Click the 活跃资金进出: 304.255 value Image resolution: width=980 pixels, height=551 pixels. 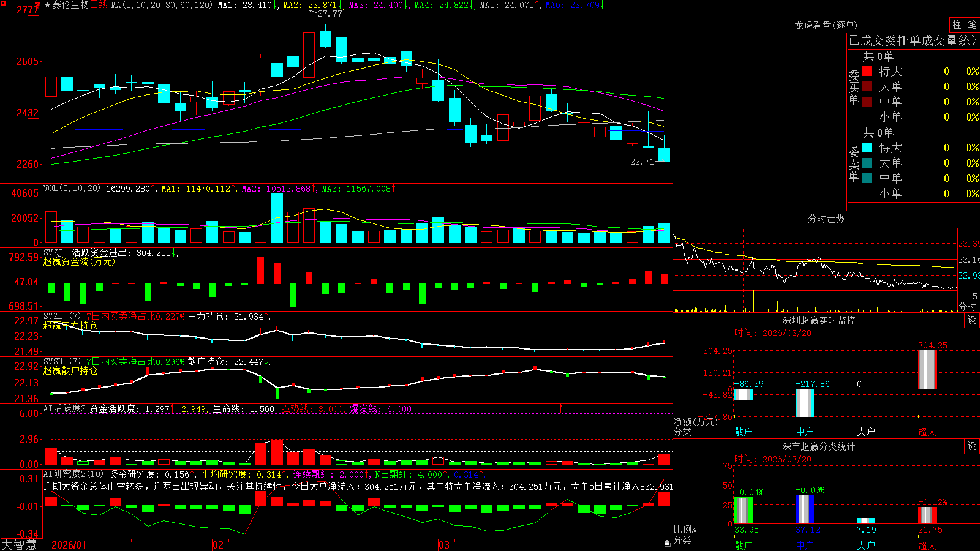point(121,252)
